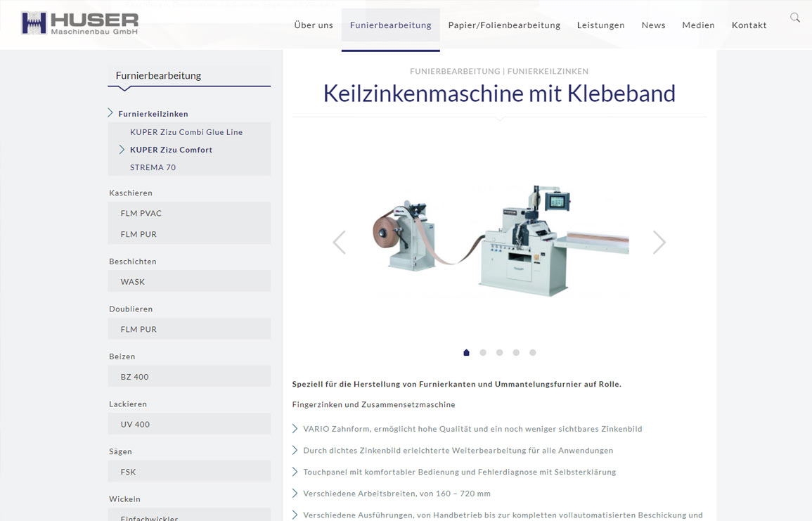
Task: Show the next carousel image arrow
Action: point(659,242)
